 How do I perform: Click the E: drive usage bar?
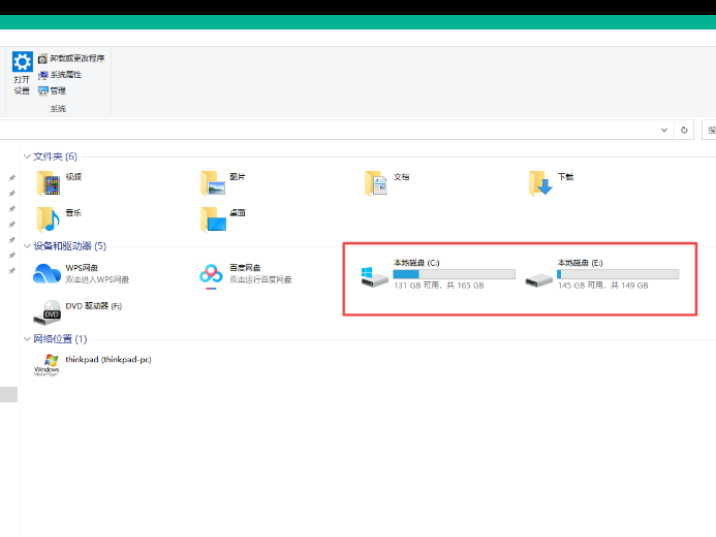click(618, 274)
